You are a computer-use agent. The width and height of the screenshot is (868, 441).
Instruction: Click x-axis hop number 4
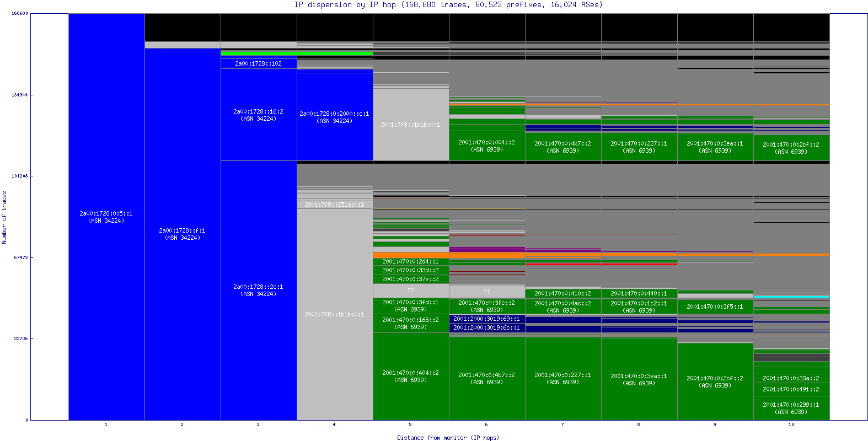coord(334,424)
